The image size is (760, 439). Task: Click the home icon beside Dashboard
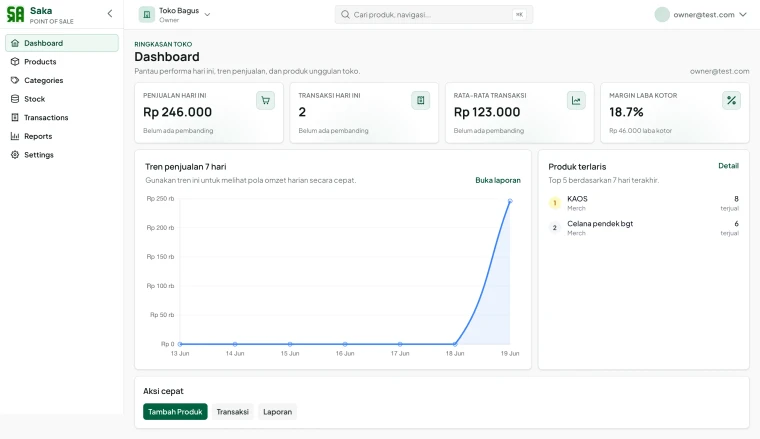15,43
